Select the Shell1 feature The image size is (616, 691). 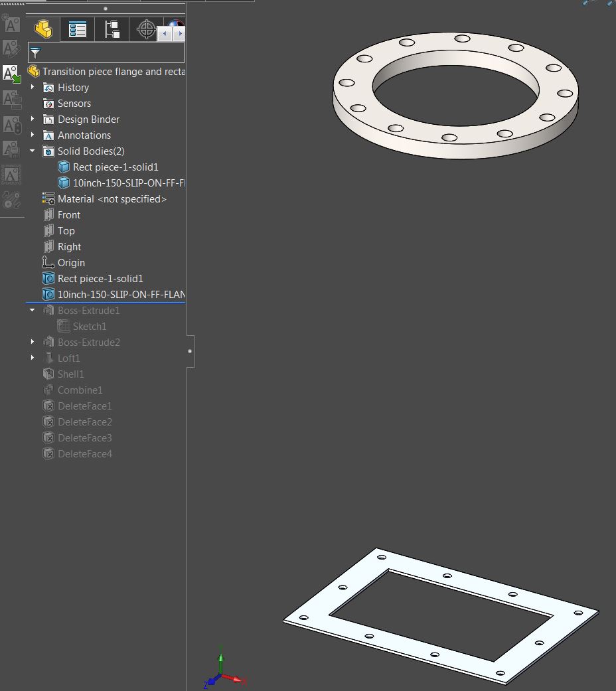pyautogui.click(x=70, y=374)
